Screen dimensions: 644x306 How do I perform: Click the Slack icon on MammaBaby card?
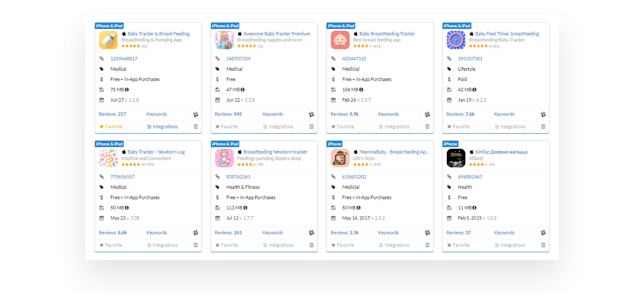(x=427, y=233)
